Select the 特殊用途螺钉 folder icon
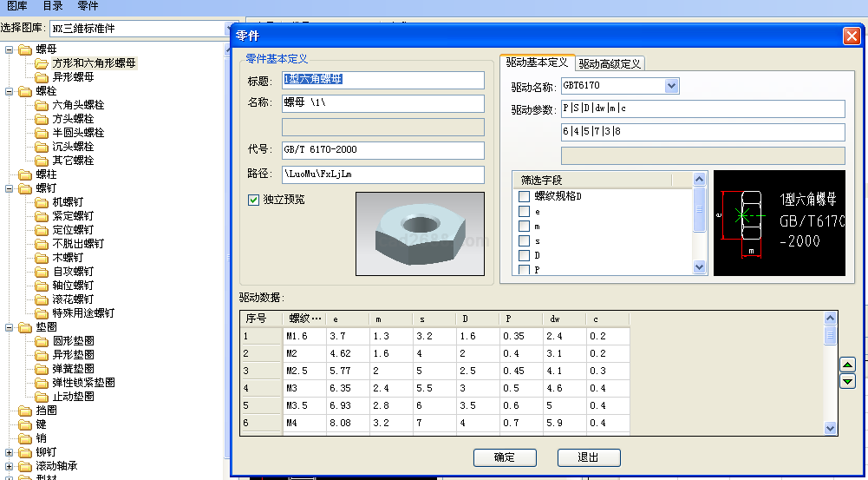This screenshot has height=480, width=868. tap(42, 313)
